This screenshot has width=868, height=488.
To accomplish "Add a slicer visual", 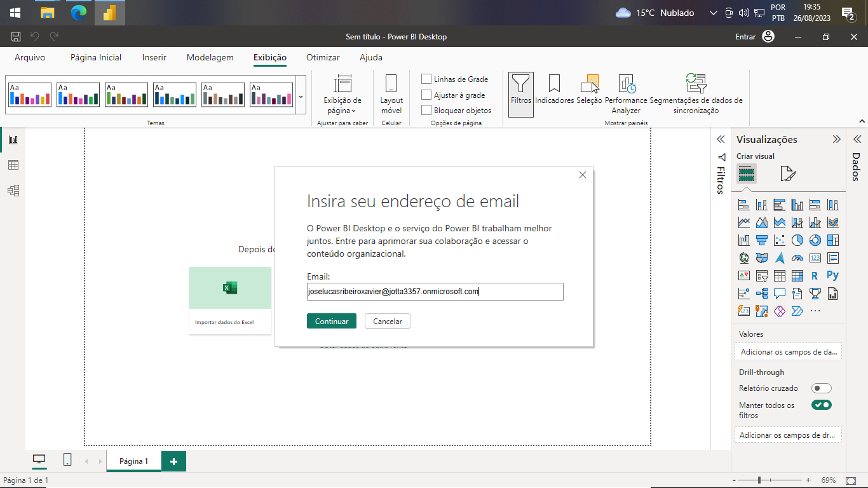I will coord(761,276).
